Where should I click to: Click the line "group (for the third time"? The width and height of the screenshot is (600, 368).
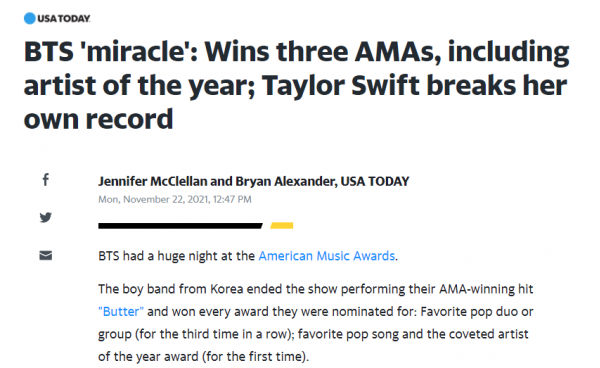313,334
